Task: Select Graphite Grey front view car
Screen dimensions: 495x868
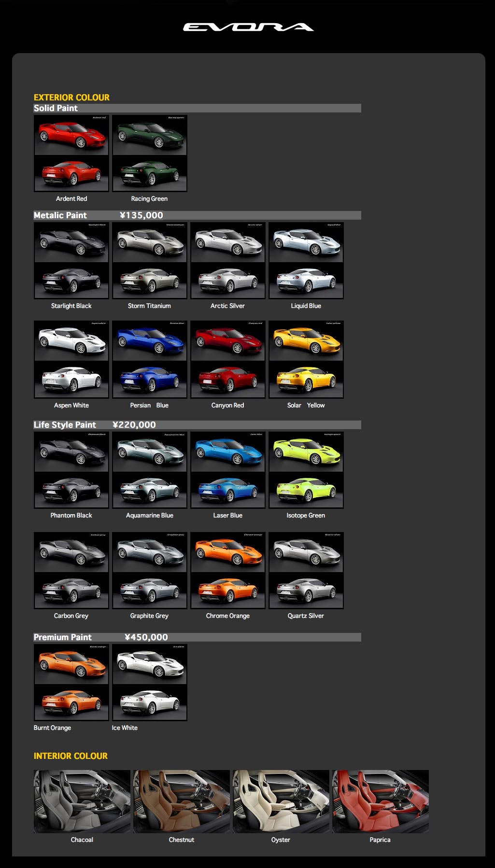Action: pos(150,552)
